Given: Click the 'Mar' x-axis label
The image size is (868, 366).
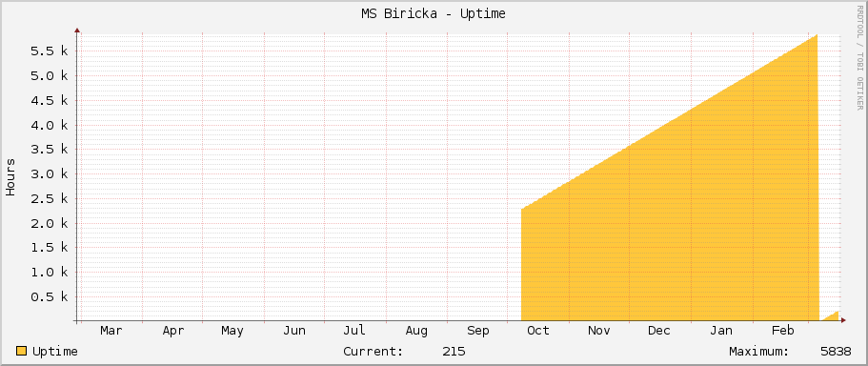Looking at the screenshot, I should (111, 331).
